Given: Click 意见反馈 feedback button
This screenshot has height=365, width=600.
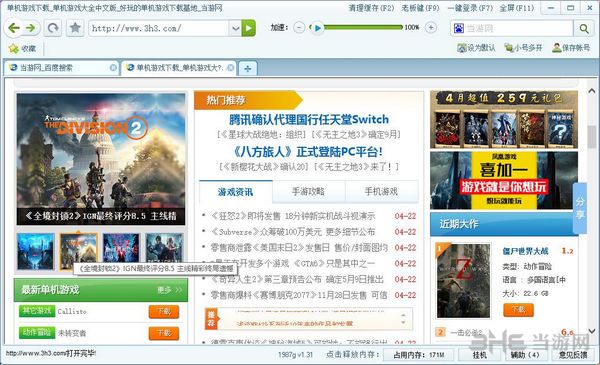Looking at the screenshot, I should pyautogui.click(x=573, y=355).
